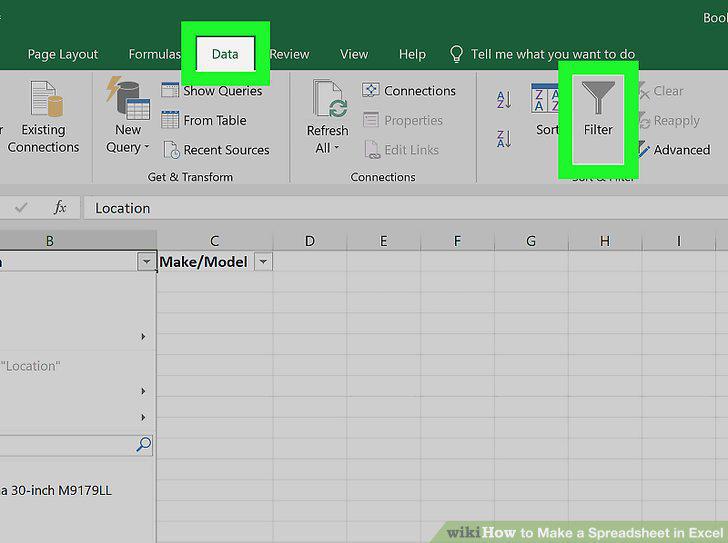Viewport: 728px width, 543px height.
Task: Click the Tell me search box
Action: tap(552, 54)
